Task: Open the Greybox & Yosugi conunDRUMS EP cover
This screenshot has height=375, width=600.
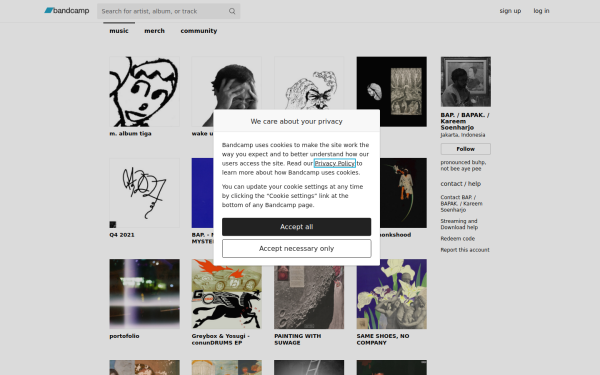Action: (x=227, y=294)
